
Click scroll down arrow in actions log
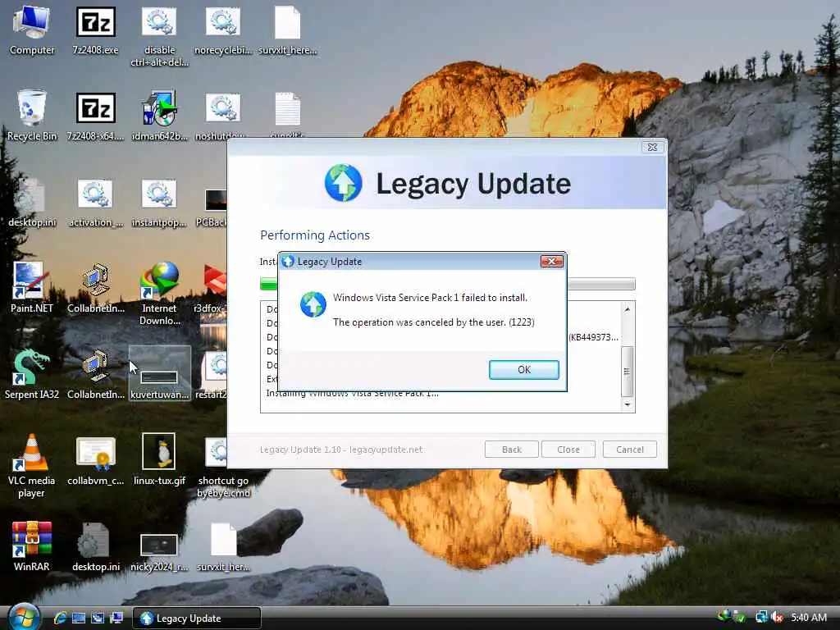pyautogui.click(x=628, y=404)
